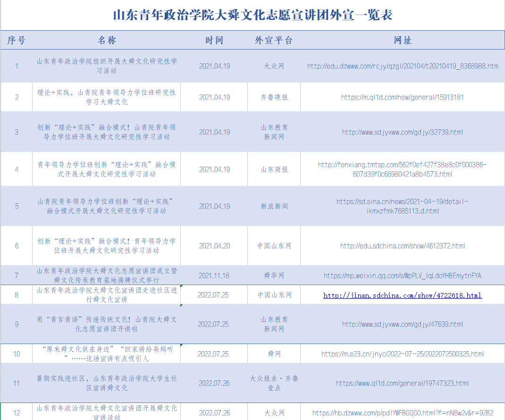Select the 齐鲁晚报 platform cell
The height and width of the screenshot is (420, 505).
click(274, 97)
